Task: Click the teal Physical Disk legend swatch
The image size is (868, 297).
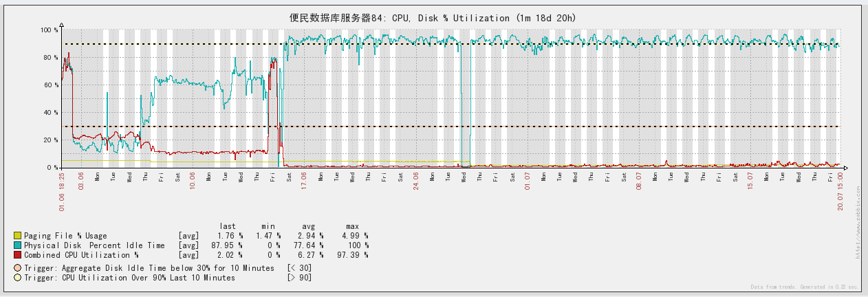Action: click(17, 245)
